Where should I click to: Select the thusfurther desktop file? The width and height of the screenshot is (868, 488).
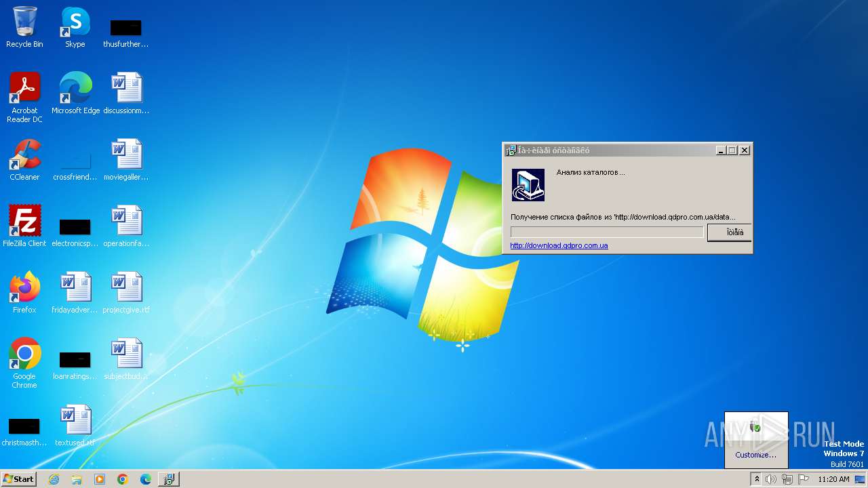pyautogui.click(x=125, y=33)
